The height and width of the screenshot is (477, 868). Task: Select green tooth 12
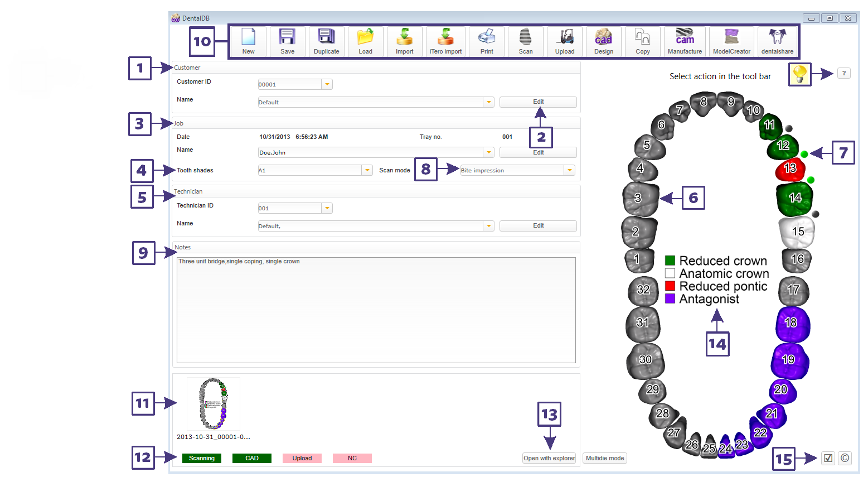tap(783, 147)
